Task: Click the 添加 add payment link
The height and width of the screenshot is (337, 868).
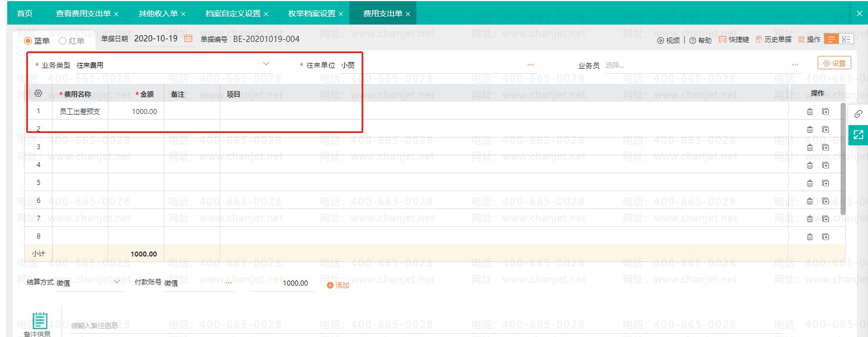Action: pos(338,285)
